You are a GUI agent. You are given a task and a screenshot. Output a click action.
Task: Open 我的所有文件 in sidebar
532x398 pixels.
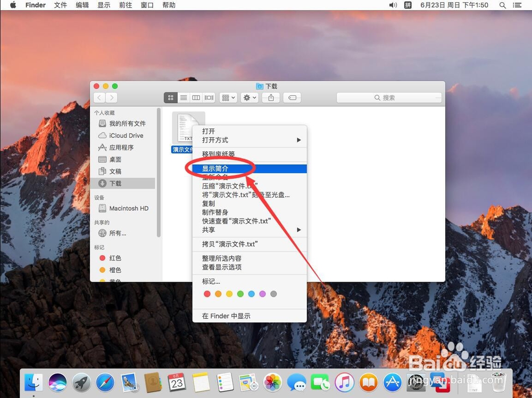[x=123, y=123]
